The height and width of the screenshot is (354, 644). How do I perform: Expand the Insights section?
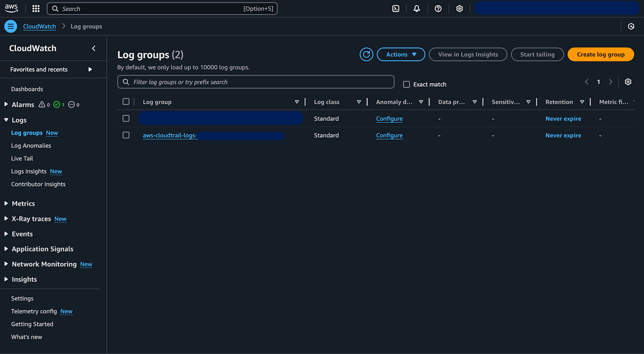click(6, 279)
